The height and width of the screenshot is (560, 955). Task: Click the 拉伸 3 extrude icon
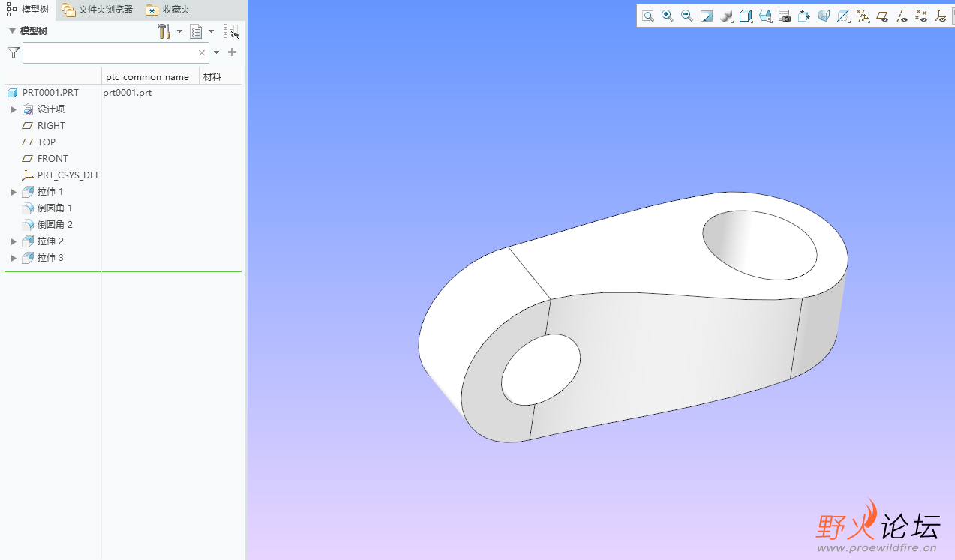point(28,258)
